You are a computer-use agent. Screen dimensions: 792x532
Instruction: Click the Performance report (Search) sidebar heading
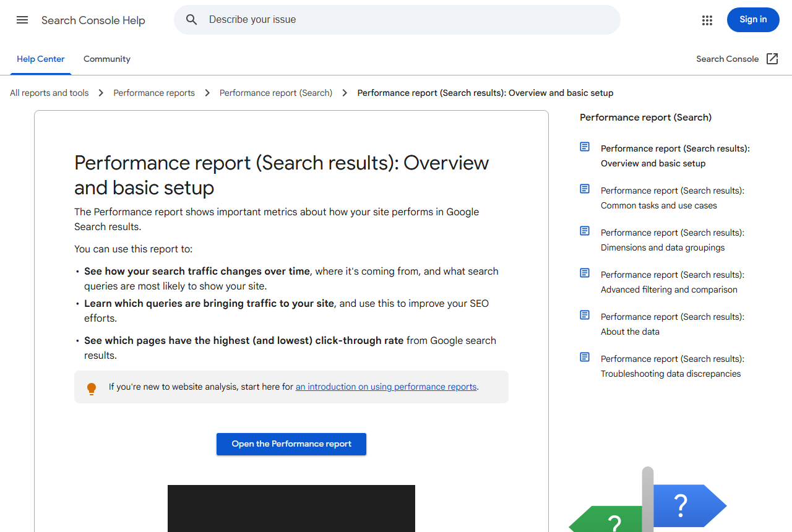coord(645,118)
